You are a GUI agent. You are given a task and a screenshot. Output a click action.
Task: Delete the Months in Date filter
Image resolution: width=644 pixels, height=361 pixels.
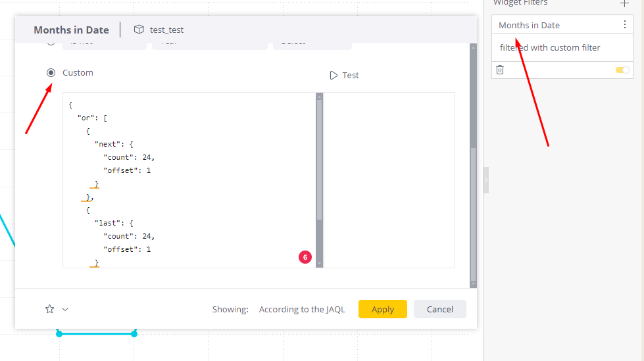pos(500,70)
